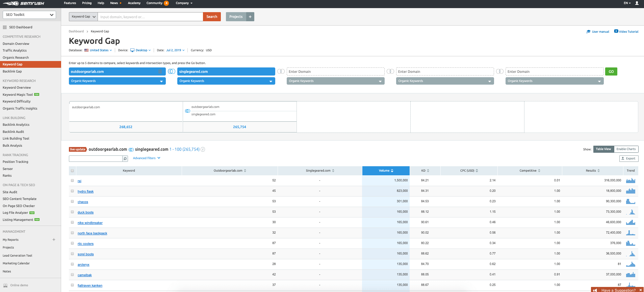The image size is (644, 292).
Task: Check the rtic coolers row
Action: pyautogui.click(x=72, y=243)
